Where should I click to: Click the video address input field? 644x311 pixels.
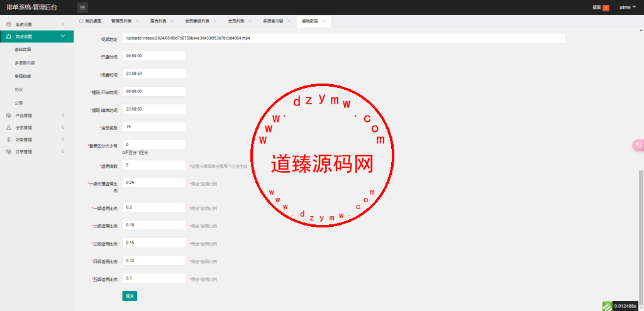click(x=344, y=38)
